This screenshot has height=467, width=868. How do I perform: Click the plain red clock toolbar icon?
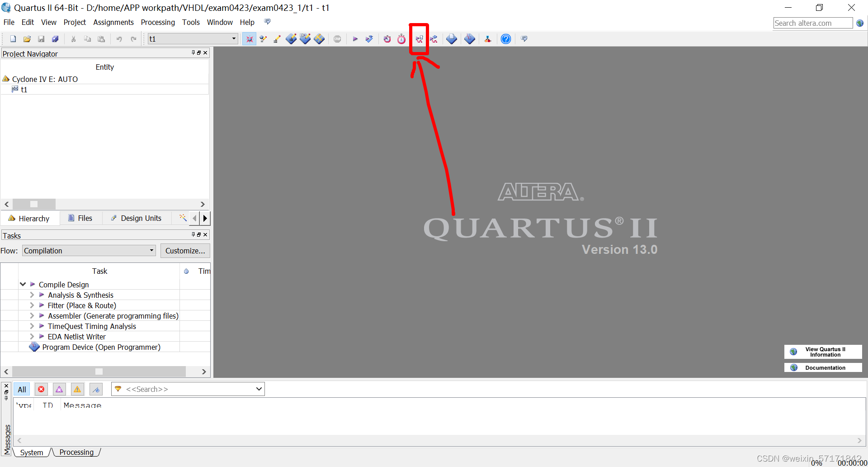401,39
